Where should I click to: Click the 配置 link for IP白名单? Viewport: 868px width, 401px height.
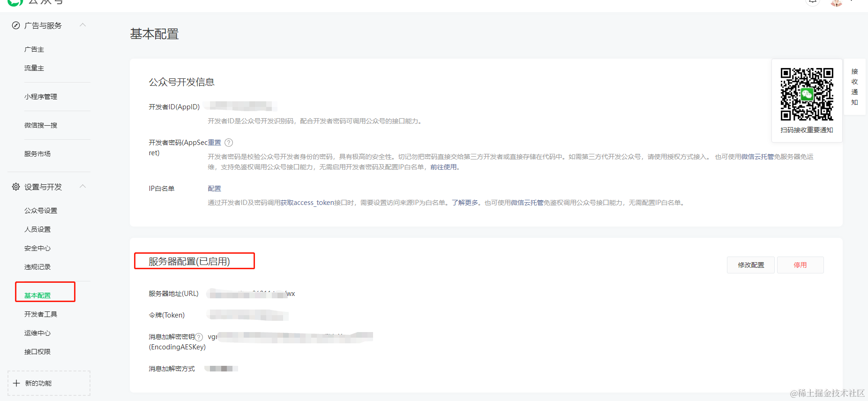(215, 189)
